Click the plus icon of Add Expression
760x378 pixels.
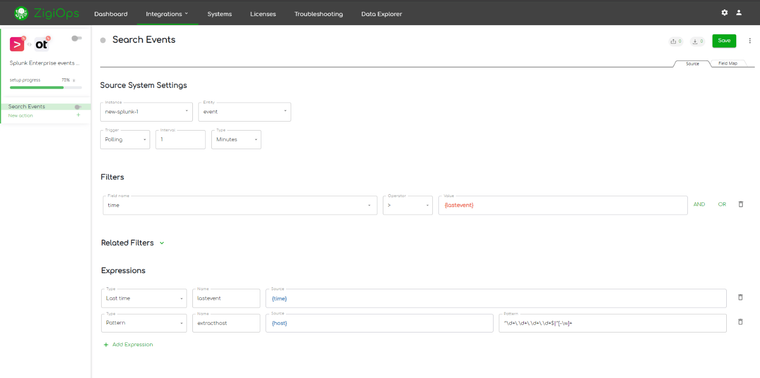tap(106, 345)
